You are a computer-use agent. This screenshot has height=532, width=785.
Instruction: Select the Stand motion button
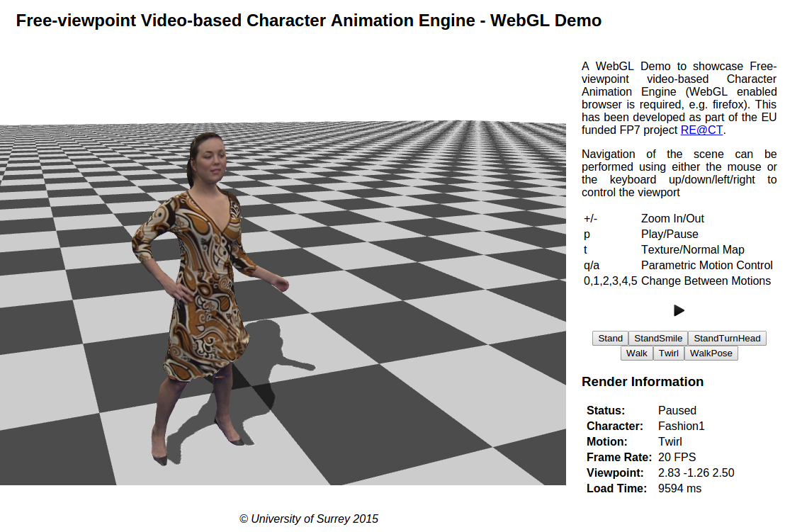click(610, 339)
